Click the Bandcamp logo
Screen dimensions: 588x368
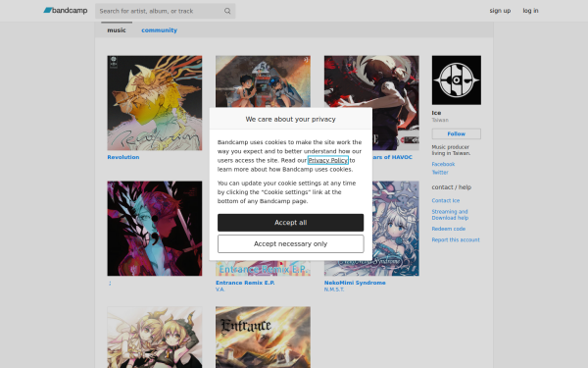click(x=66, y=11)
